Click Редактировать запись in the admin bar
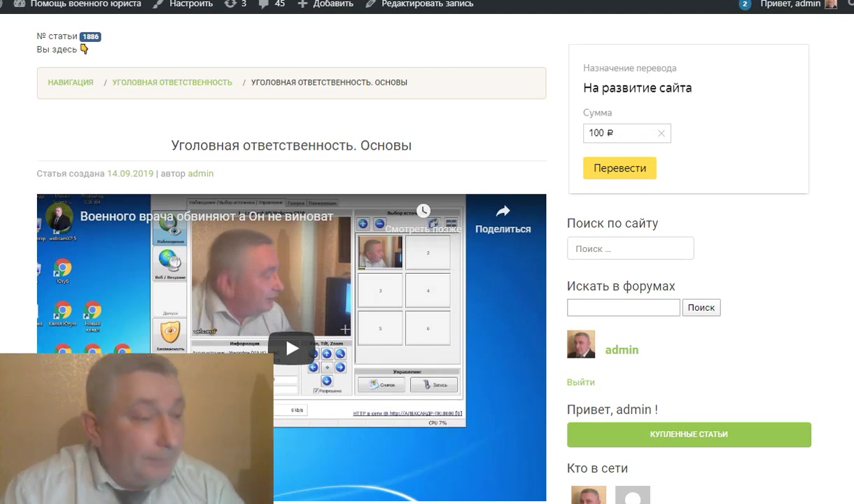Screen dimensions: 854x504 [x=419, y=4]
